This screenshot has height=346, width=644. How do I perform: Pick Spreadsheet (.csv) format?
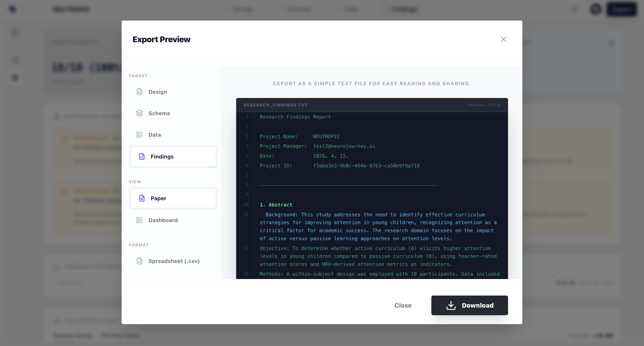point(174,261)
